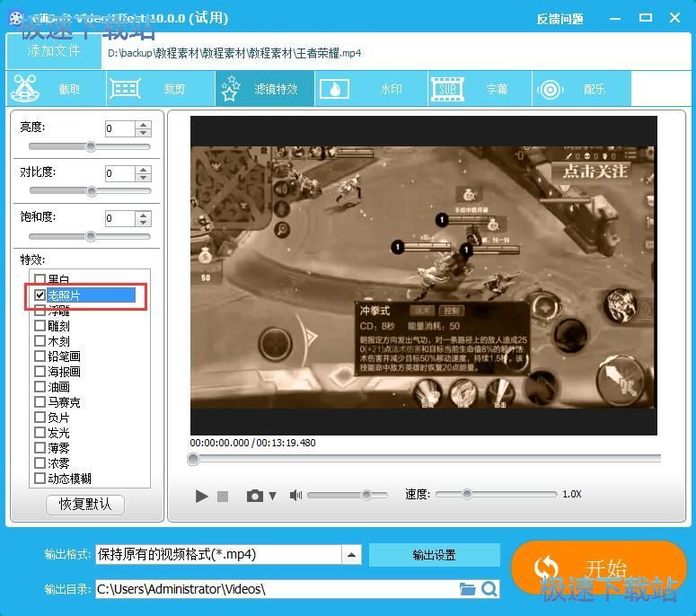This screenshot has height=616, width=696.
Task: Click the 亮度 brightness value field
Action: coord(119,128)
